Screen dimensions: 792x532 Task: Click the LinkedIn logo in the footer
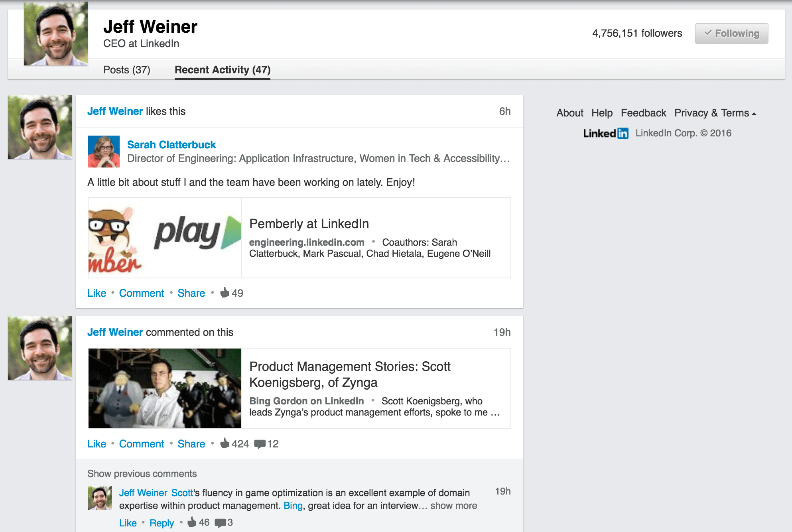click(605, 133)
